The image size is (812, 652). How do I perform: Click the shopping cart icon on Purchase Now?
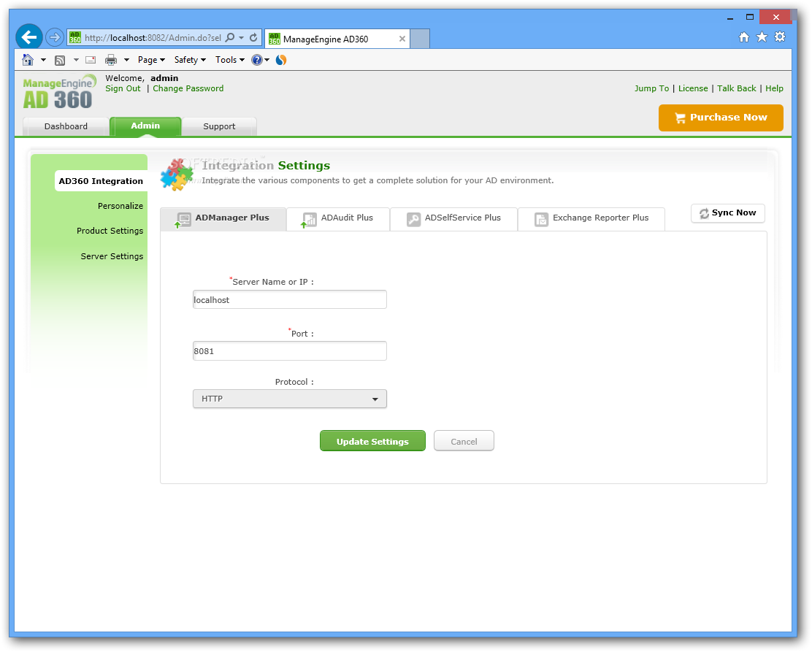tap(680, 118)
